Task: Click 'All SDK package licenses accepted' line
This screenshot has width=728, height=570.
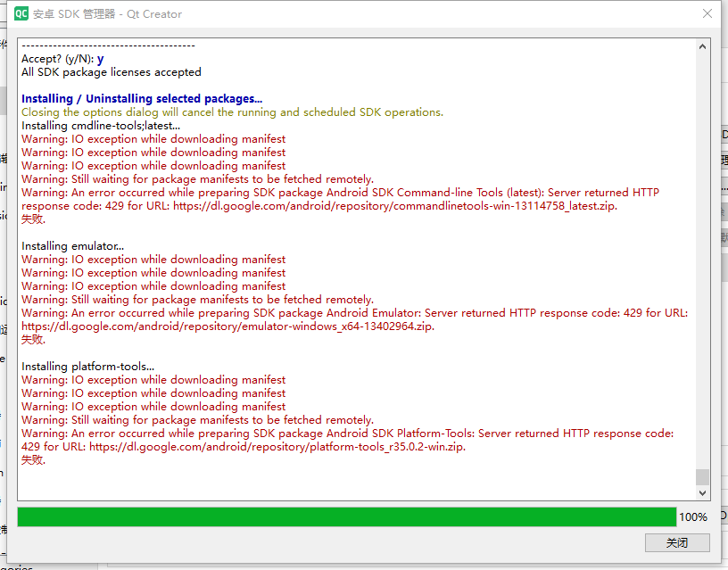Action: [x=112, y=72]
